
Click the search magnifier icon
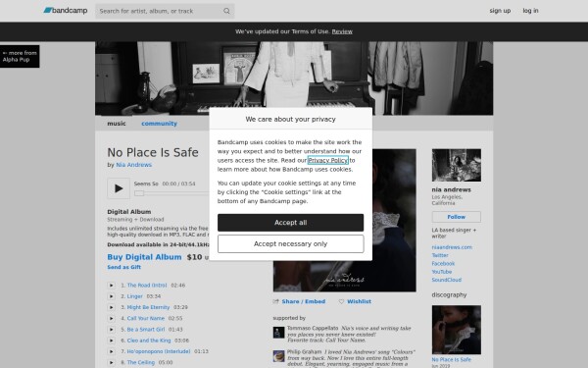coord(226,11)
